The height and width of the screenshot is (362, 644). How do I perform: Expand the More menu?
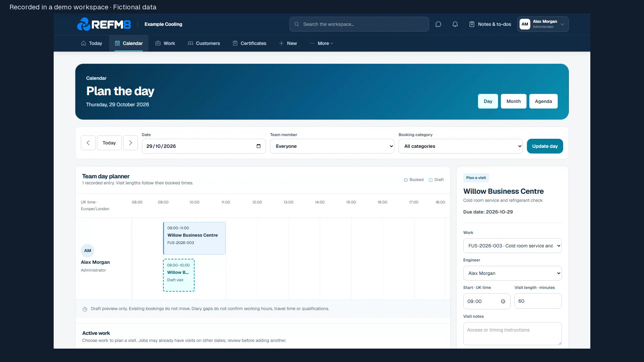[321, 43]
